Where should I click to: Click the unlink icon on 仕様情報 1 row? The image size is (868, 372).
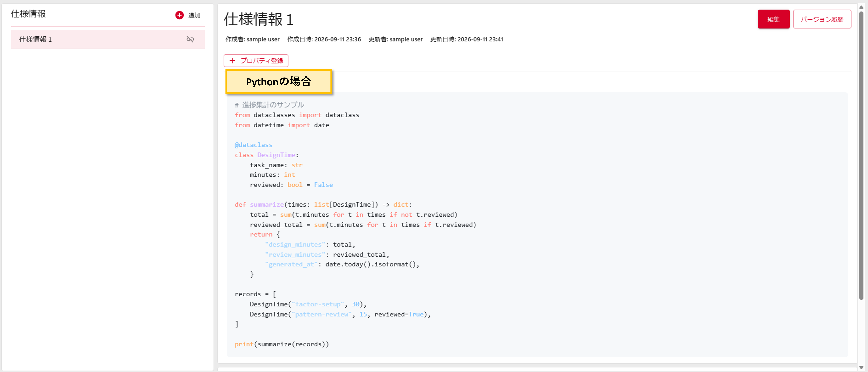(190, 39)
